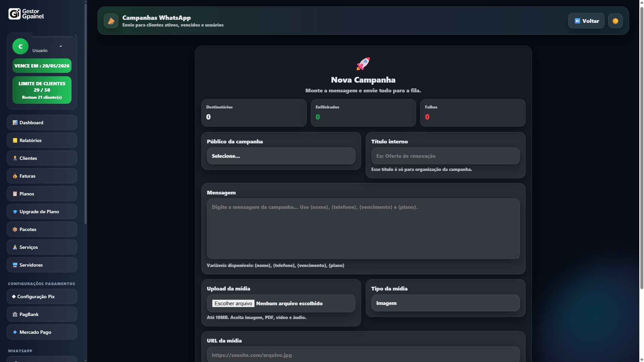Click the PagBank bank icon
Screen dimensions: 644x362
[15, 314]
